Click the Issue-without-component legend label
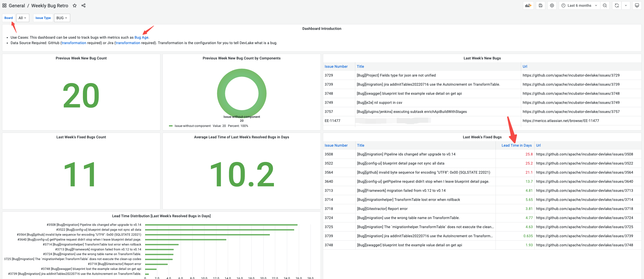The height and width of the screenshot is (279, 644). (193, 126)
